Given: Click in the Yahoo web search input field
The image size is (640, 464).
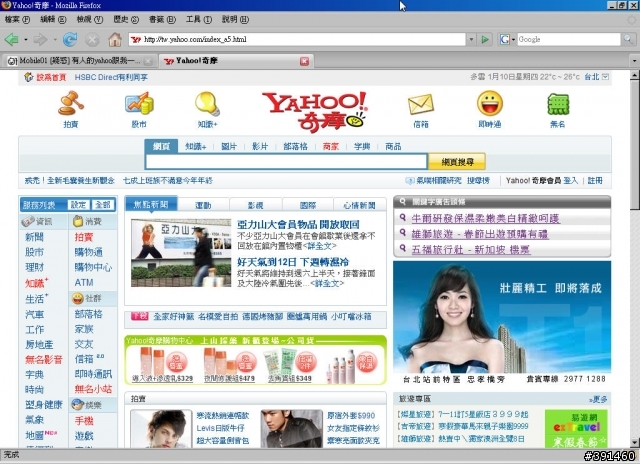Looking at the screenshot, I should [287, 162].
